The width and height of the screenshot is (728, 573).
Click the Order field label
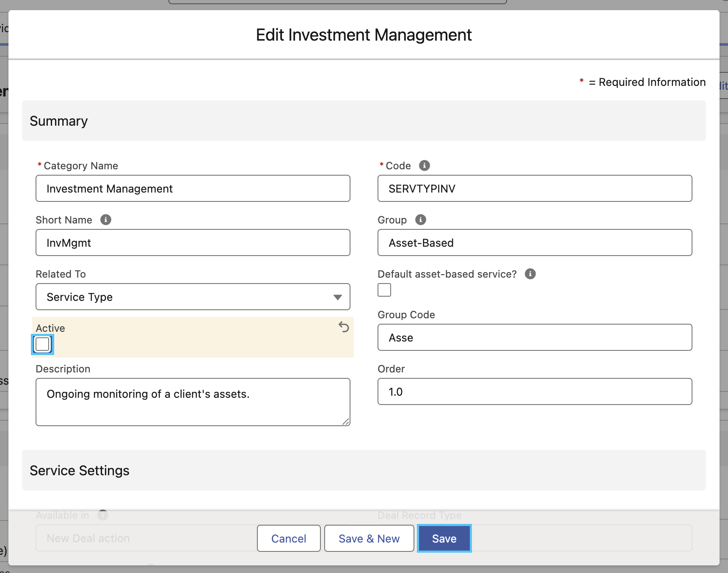391,369
